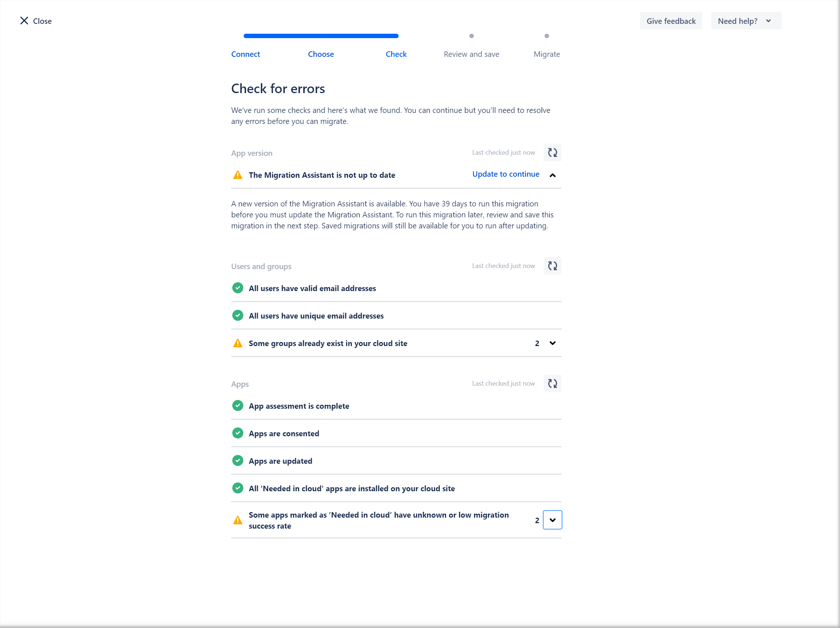Viewport: 840px width, 628px height.
Task: Click green check beside Apps are consented
Action: pos(238,433)
